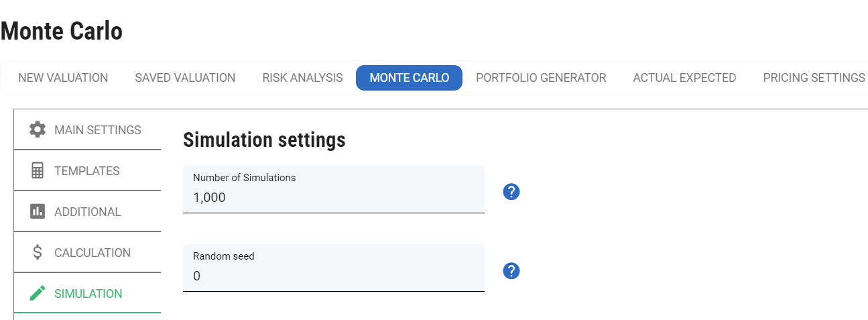The image size is (868, 320).
Task: Click the calculator icon beside Templates
Action: 38,170
